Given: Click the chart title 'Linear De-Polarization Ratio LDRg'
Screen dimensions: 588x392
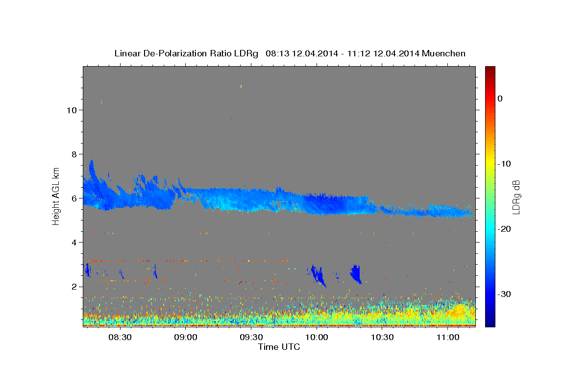Looking at the screenshot, I should [x=186, y=53].
